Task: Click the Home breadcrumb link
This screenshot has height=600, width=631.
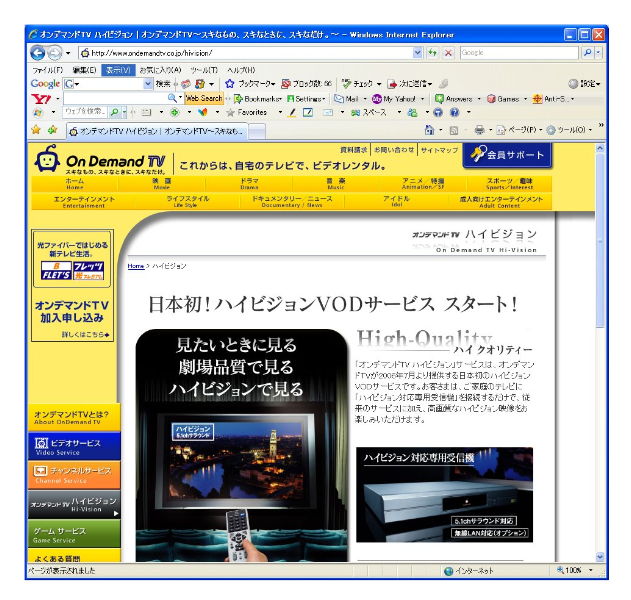Action: [x=136, y=266]
